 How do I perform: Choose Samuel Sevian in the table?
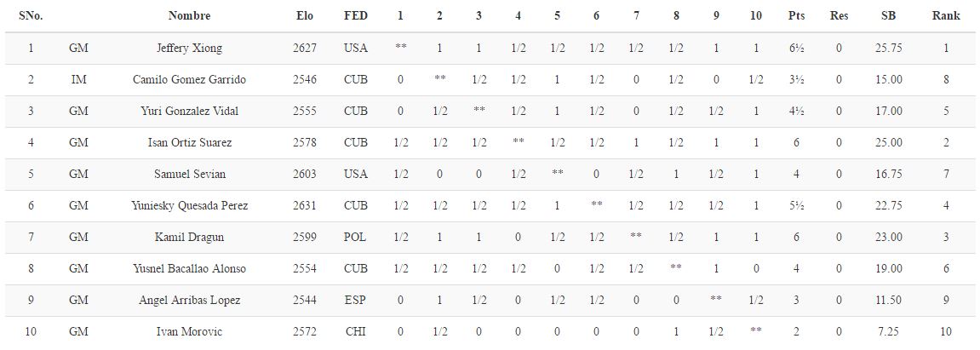tap(189, 174)
